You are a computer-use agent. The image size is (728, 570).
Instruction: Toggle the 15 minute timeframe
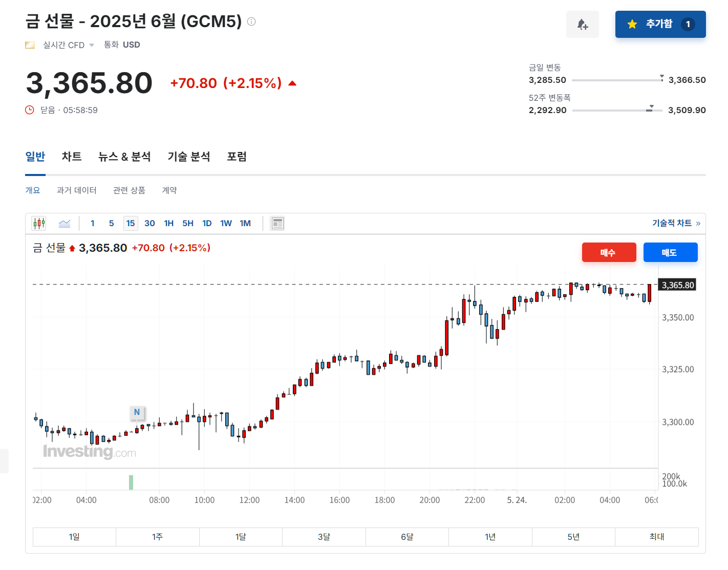131,223
